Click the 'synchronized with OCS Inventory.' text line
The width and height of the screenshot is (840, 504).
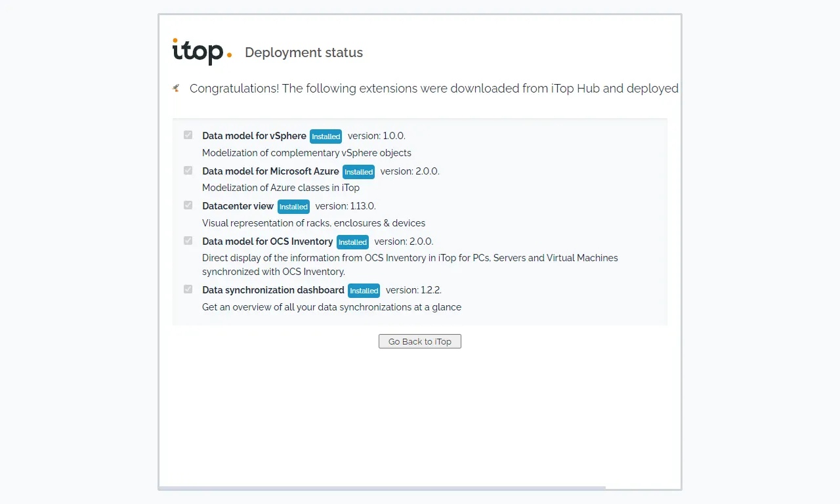pos(274,272)
